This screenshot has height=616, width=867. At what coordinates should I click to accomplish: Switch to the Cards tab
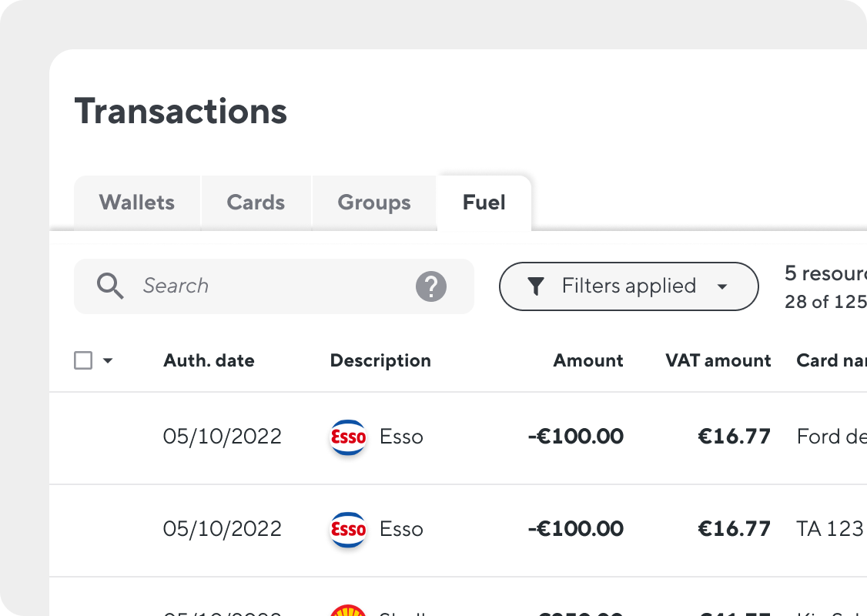pos(256,203)
